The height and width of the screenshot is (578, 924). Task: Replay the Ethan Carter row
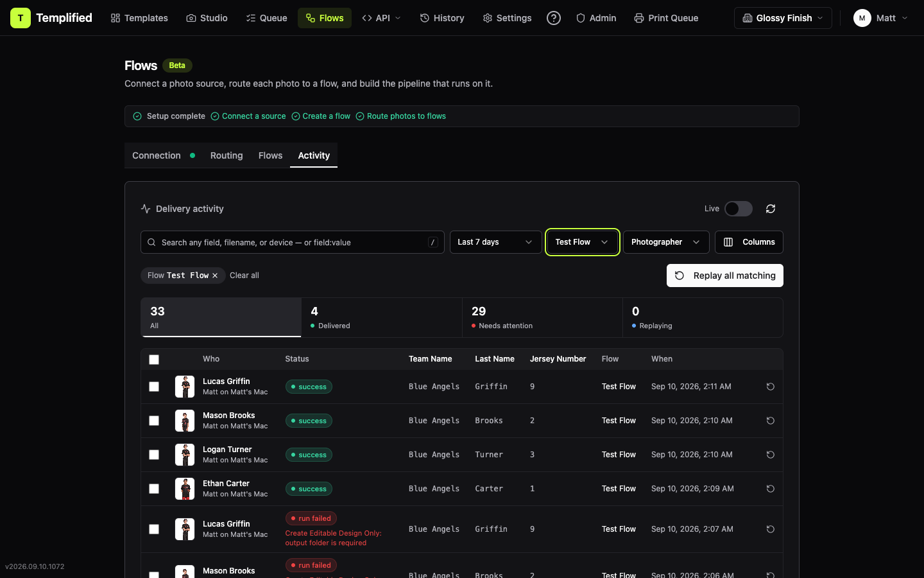point(771,489)
